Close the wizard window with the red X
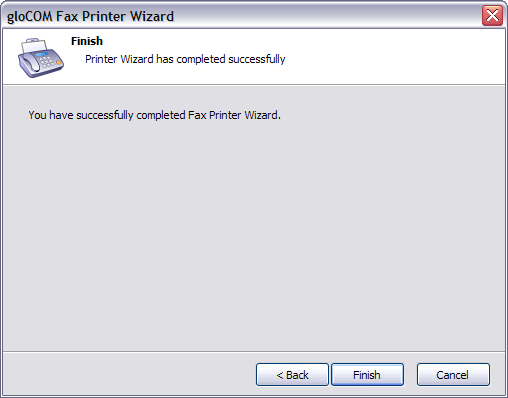Screen dimensions: 508x398 (492, 15)
